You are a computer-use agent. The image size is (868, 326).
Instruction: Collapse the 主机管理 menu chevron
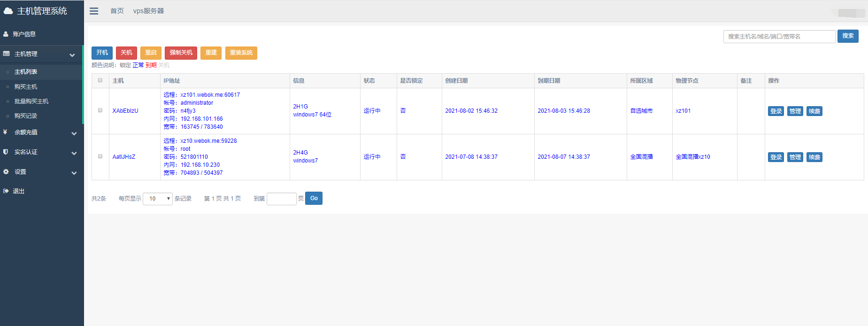point(72,55)
